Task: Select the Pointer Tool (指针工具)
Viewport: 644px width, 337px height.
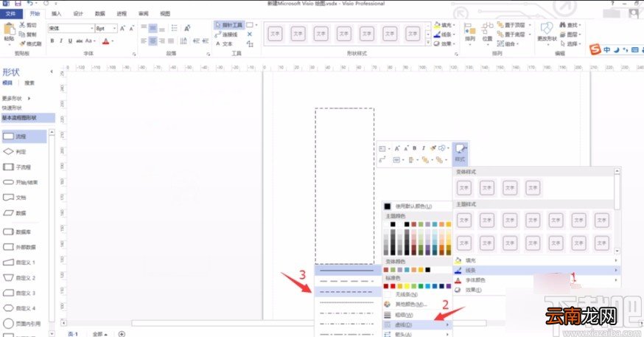Action: click(x=228, y=25)
